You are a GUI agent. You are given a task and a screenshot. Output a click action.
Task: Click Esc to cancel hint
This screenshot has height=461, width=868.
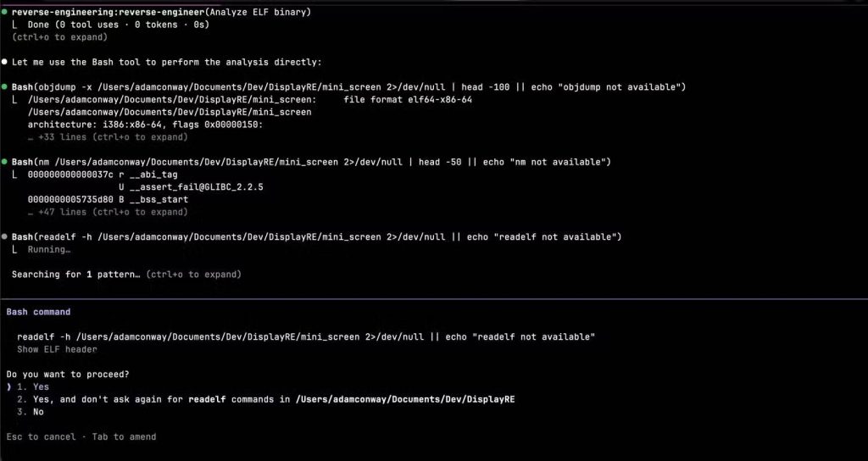click(x=41, y=436)
